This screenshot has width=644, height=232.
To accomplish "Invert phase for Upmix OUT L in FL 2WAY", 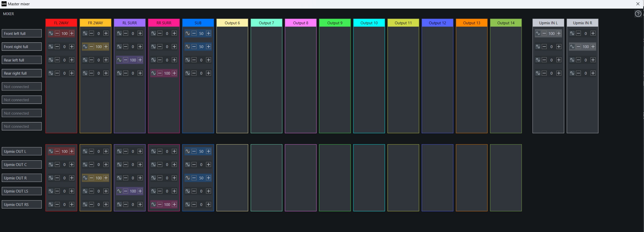I will 51,151.
